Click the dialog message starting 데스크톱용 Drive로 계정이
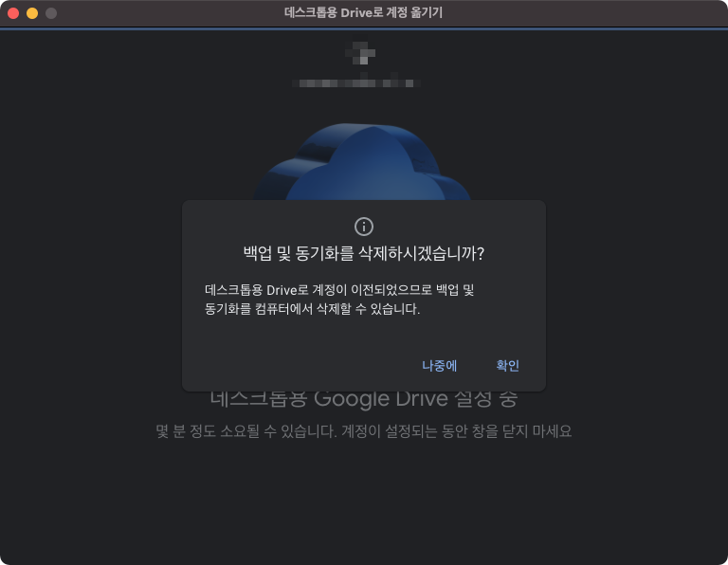Image resolution: width=728 pixels, height=565 pixels. [339, 300]
